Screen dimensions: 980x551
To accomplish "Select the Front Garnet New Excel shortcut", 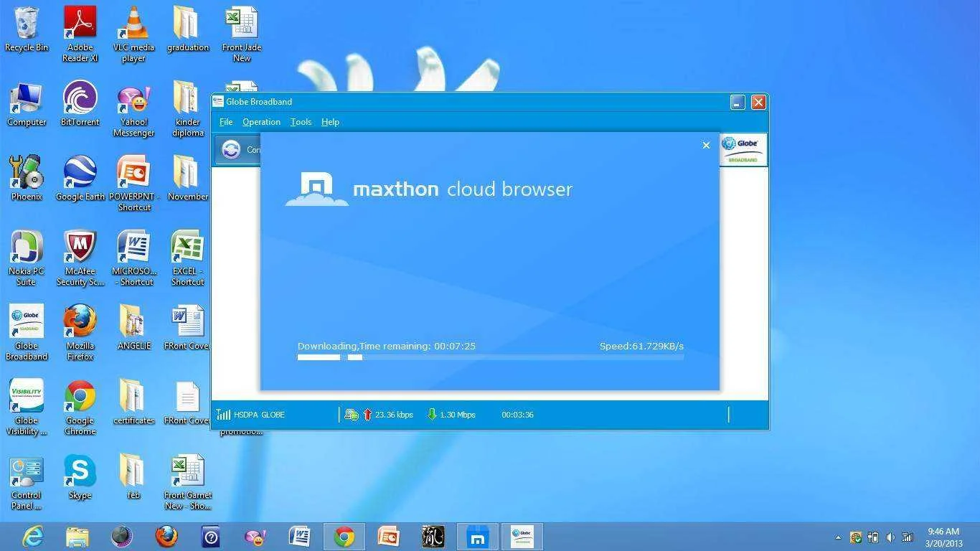I will coord(187,483).
